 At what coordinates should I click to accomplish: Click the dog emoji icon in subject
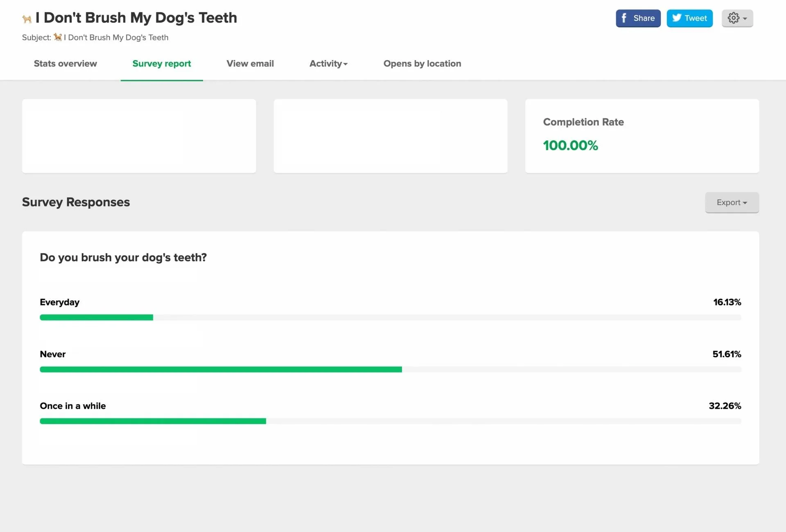pyautogui.click(x=58, y=37)
